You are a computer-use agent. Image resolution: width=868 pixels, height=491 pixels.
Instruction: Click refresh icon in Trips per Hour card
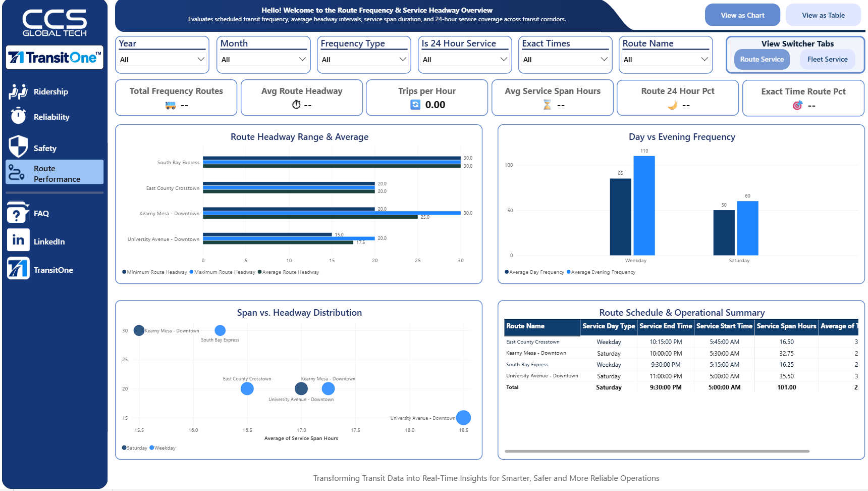(x=415, y=105)
